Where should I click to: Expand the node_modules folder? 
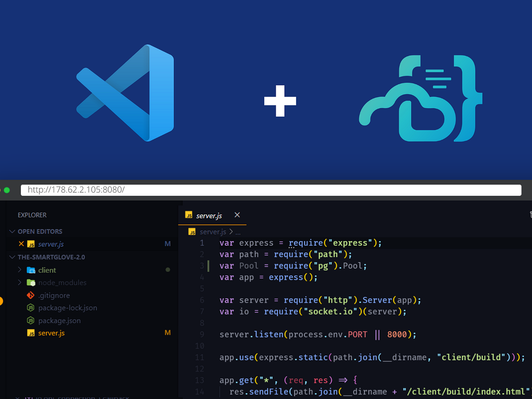tap(20, 282)
